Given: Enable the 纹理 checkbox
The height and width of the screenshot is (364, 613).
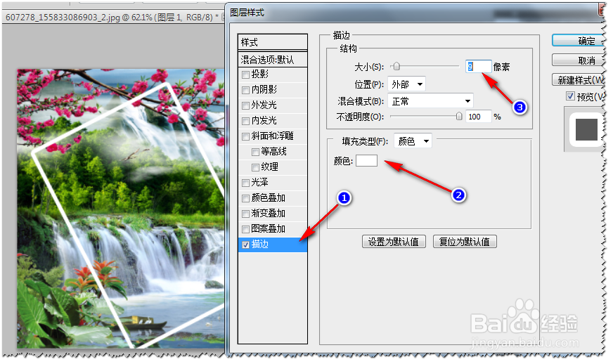Looking at the screenshot, I should tap(255, 168).
